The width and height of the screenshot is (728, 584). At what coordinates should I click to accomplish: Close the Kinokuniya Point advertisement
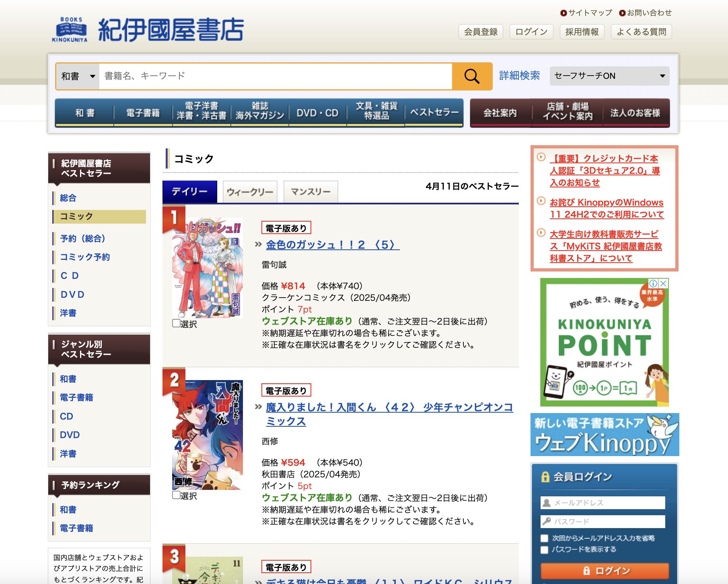click(x=663, y=283)
